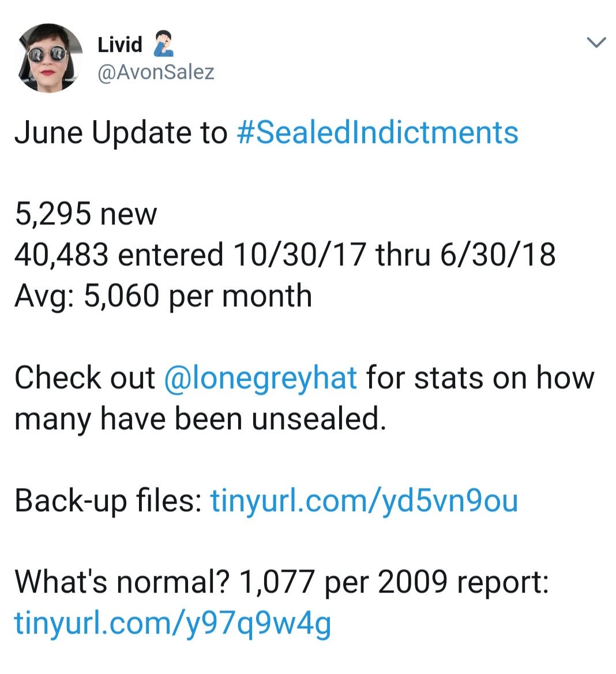Click the profile avatar photo
The image size is (616, 674).
49,58
